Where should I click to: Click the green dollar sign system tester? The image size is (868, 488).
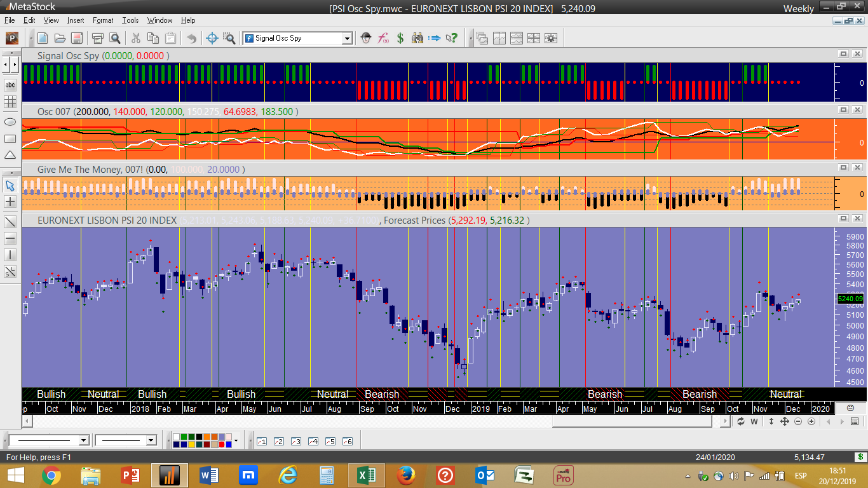[400, 38]
